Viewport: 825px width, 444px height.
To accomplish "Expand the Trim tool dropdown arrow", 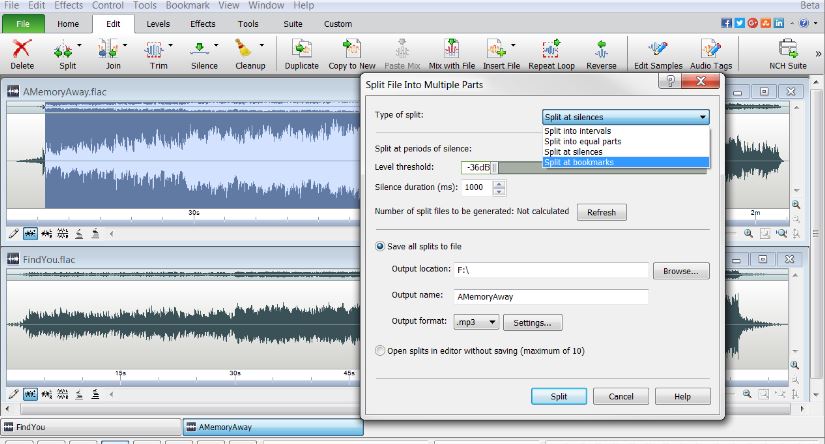I will 170,46.
